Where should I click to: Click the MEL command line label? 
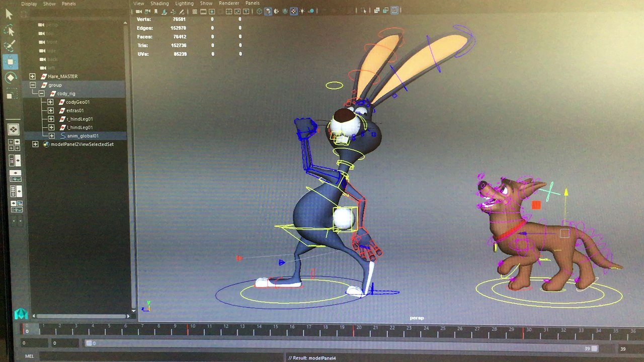[29, 356]
